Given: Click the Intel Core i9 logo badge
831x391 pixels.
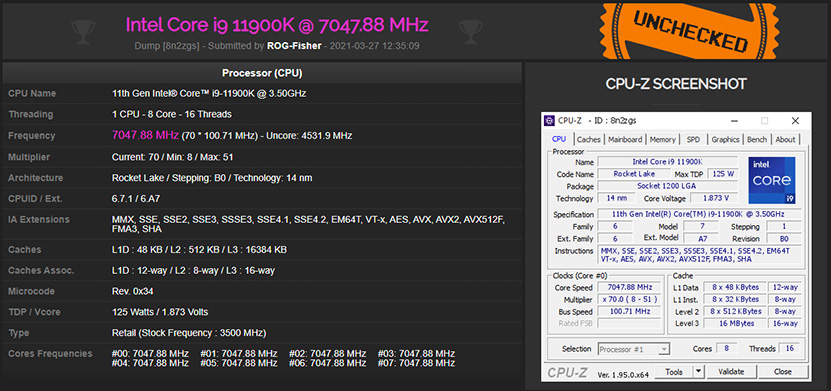Looking at the screenshot, I should (771, 180).
